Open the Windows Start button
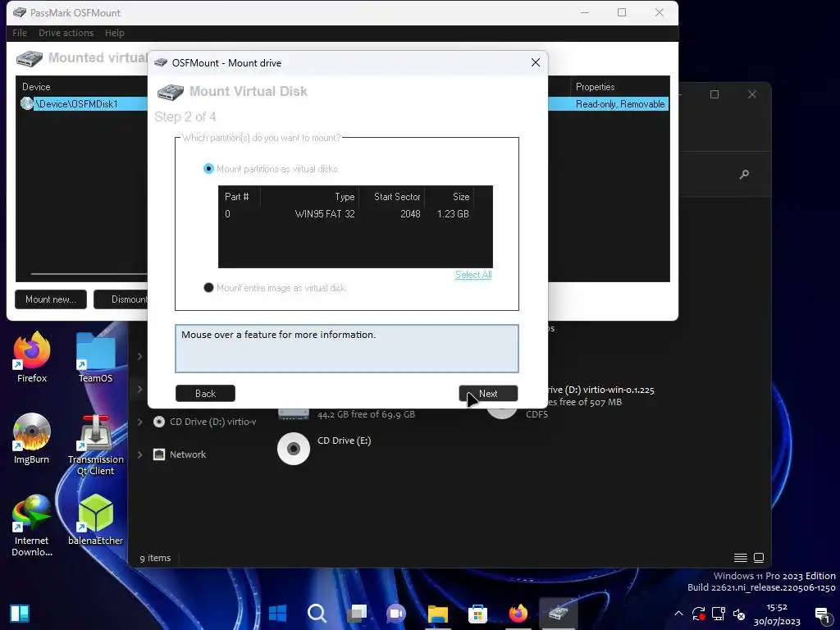The image size is (840, 630). click(x=277, y=613)
